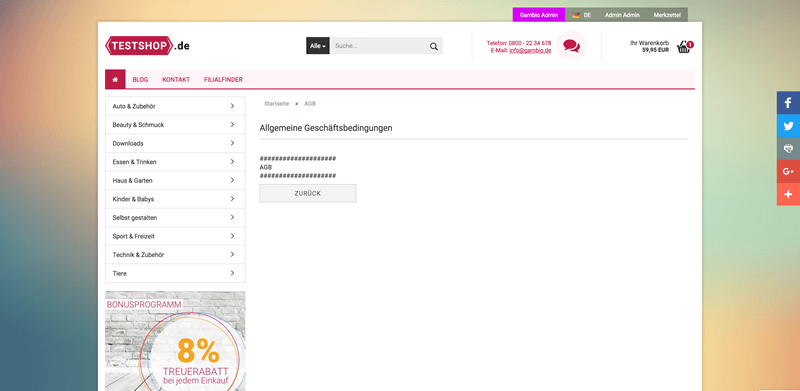
Task: Open Ihr Warenkorb cart text
Action: coord(649,43)
